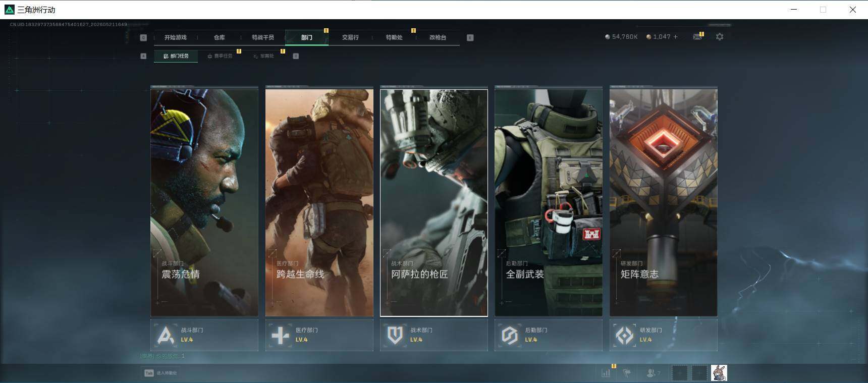
Task: Click the silver coin currency icon
Action: [x=607, y=37]
